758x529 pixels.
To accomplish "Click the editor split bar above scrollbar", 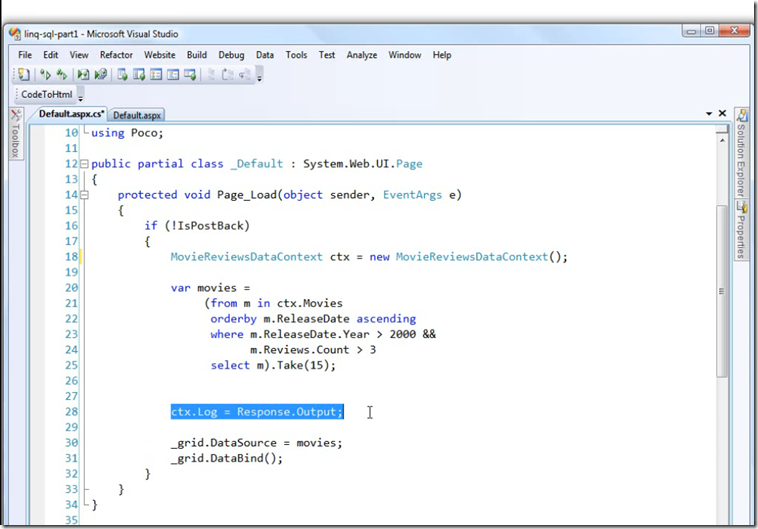I will click(722, 130).
